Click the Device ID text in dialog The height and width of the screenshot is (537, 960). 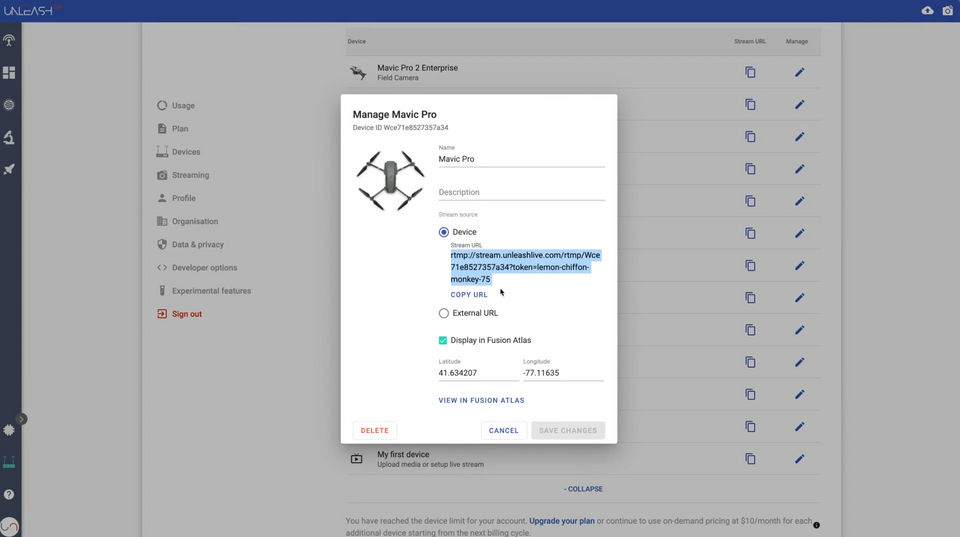pyautogui.click(x=400, y=128)
